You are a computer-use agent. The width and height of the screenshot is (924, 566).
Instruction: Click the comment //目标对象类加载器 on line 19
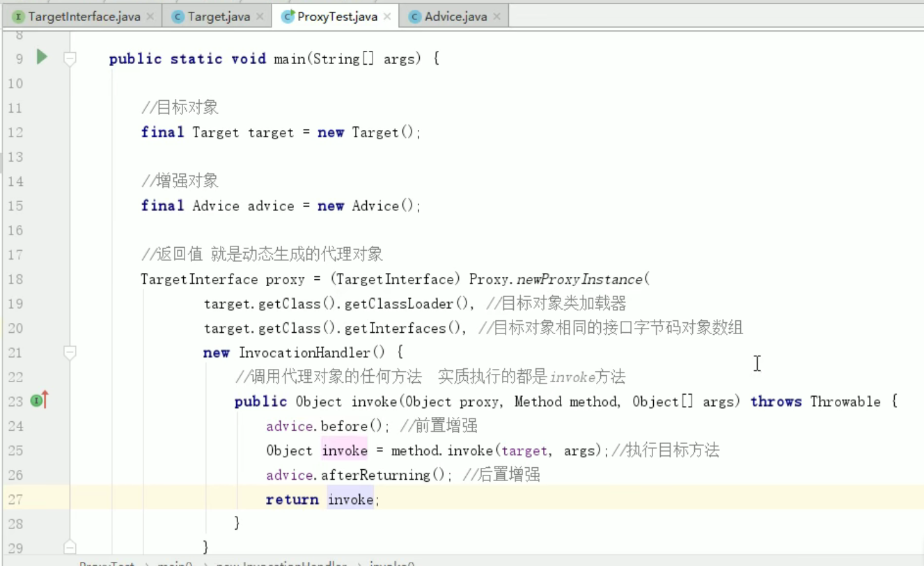(556, 304)
